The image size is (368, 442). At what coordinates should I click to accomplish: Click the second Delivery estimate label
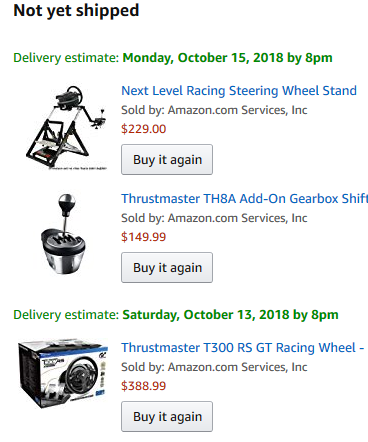(66, 315)
